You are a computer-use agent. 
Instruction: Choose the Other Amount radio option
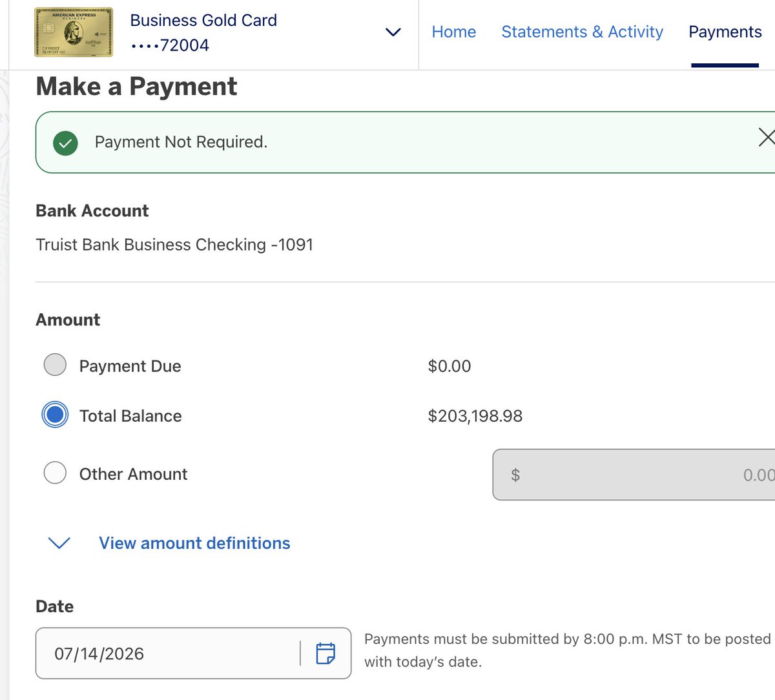pos(55,473)
